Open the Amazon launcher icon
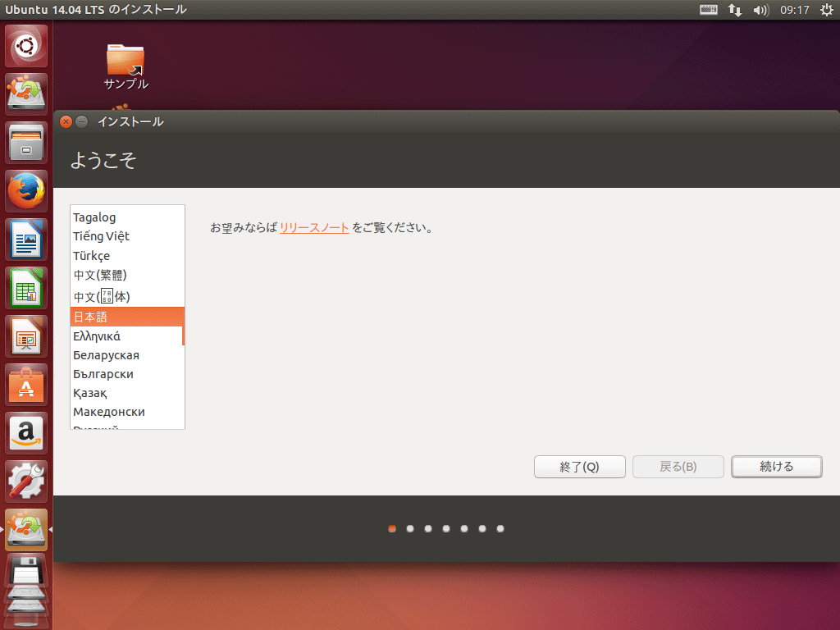Viewport: 840px width, 630px height. point(25,433)
